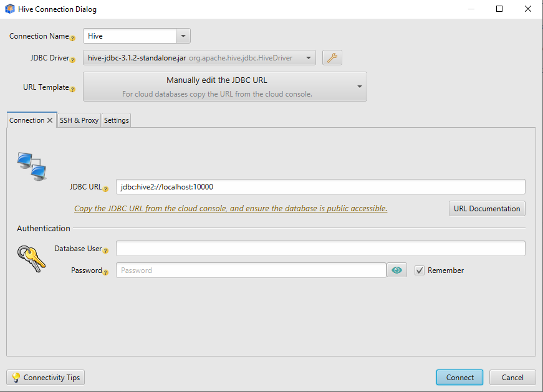The height and width of the screenshot is (392, 543).
Task: Click the Connect button
Action: click(x=459, y=377)
